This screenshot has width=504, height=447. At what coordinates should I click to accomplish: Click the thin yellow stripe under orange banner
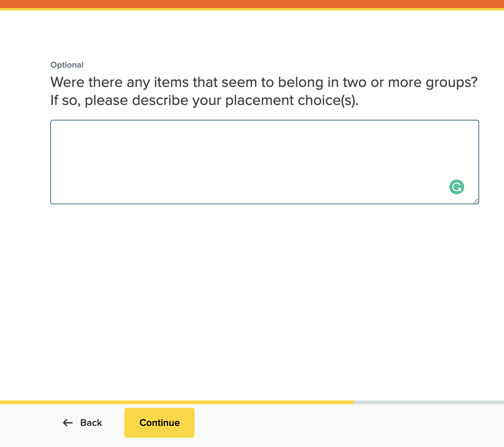252,9
